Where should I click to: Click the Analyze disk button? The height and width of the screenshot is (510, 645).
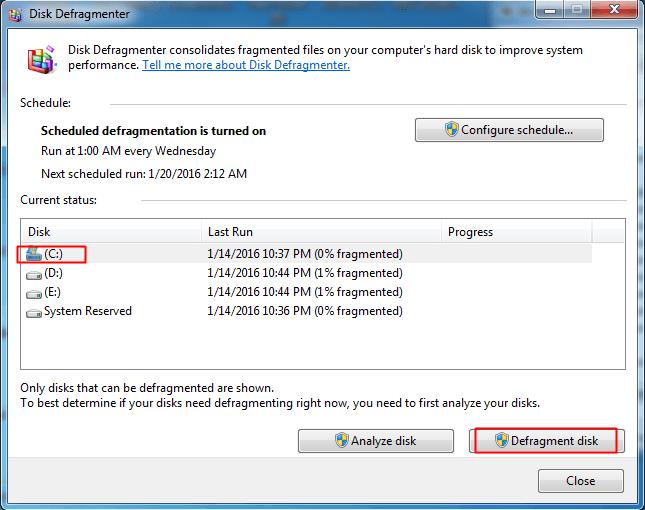(x=376, y=441)
